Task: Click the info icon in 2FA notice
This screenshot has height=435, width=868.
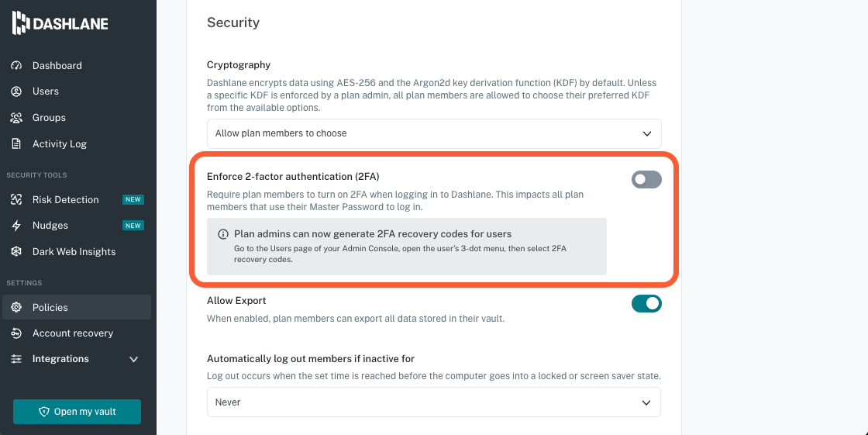Action: [x=223, y=234]
